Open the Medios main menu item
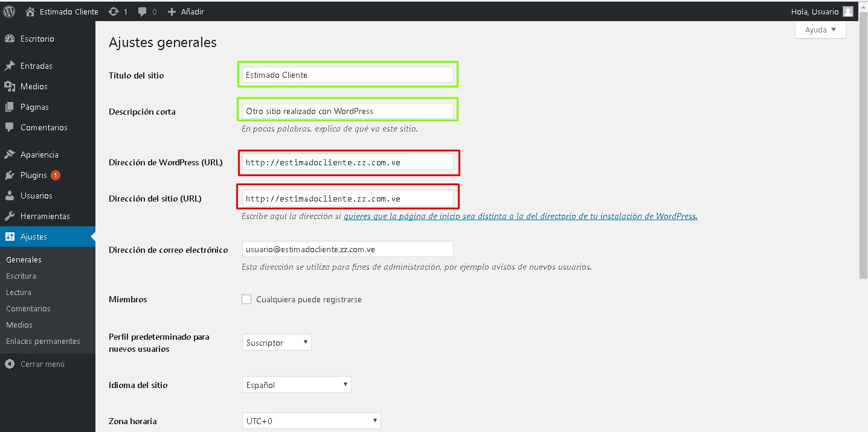This screenshot has width=868, height=432. tap(48, 86)
